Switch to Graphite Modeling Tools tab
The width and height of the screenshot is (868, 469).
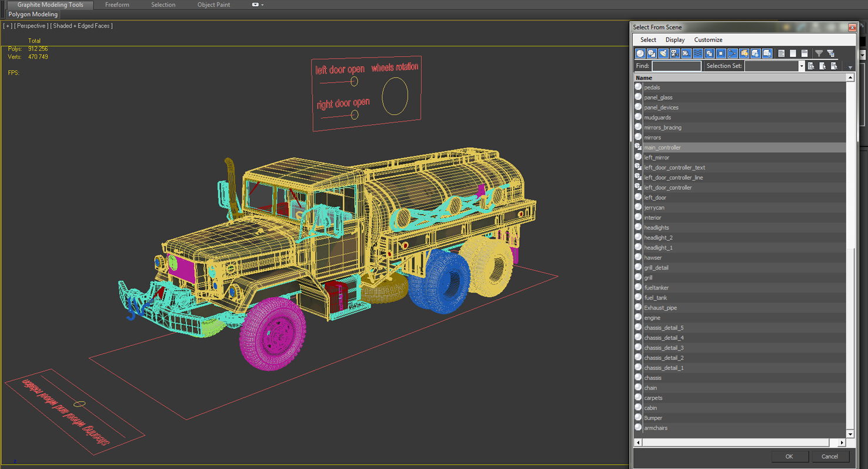pos(50,5)
